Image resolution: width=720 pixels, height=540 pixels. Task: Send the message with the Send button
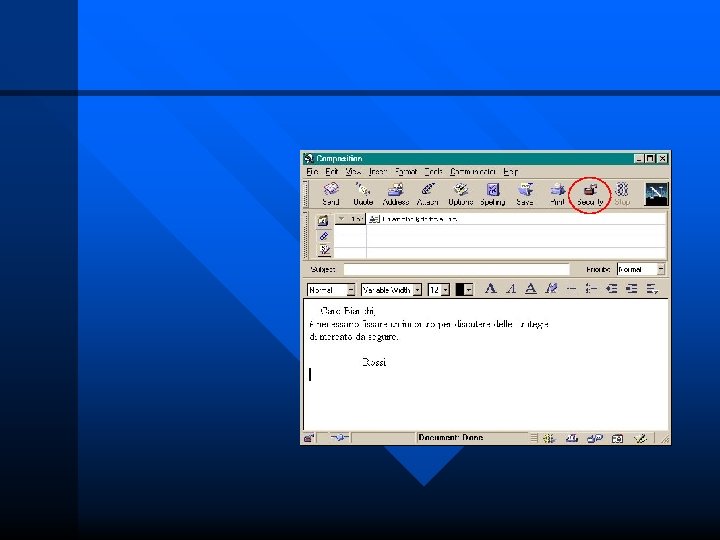click(331, 194)
